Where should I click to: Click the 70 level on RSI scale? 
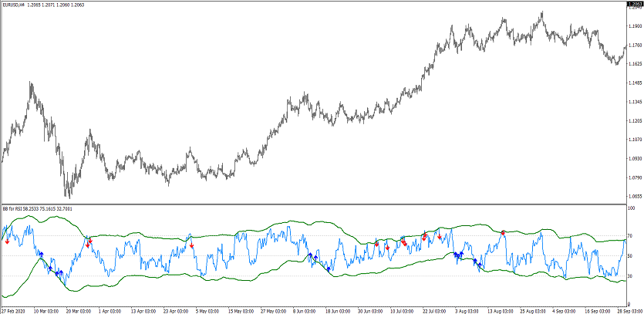pyautogui.click(x=631, y=236)
